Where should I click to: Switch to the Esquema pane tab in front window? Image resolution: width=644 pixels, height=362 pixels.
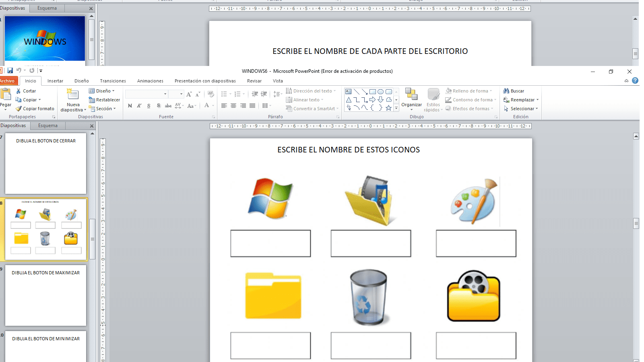[x=48, y=125]
